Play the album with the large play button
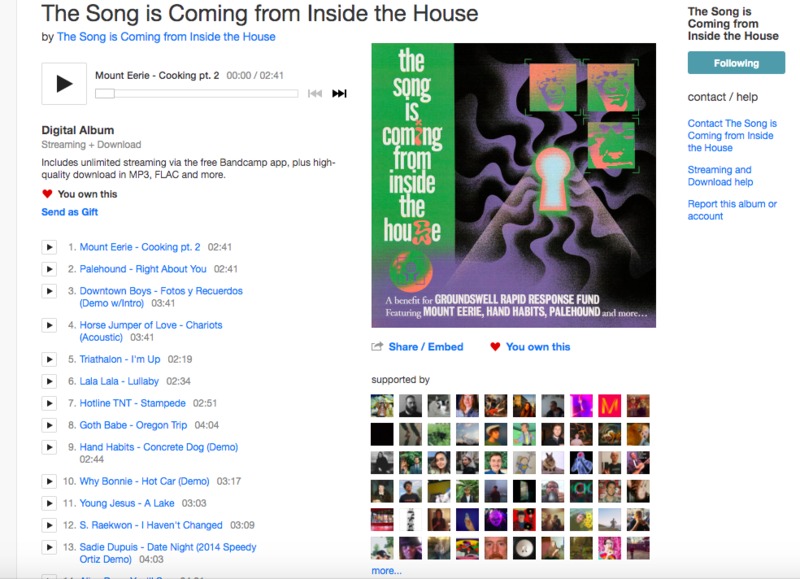Image resolution: width=800 pixels, height=579 pixels. click(x=64, y=84)
